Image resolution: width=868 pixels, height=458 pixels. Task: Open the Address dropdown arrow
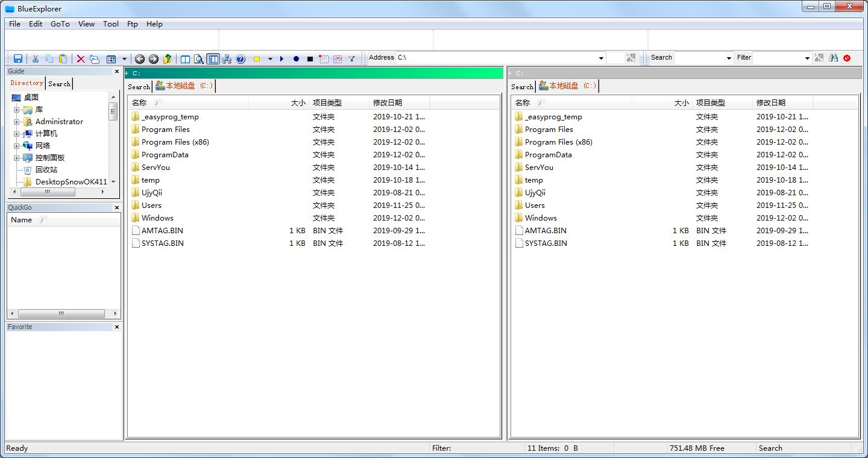coord(601,58)
